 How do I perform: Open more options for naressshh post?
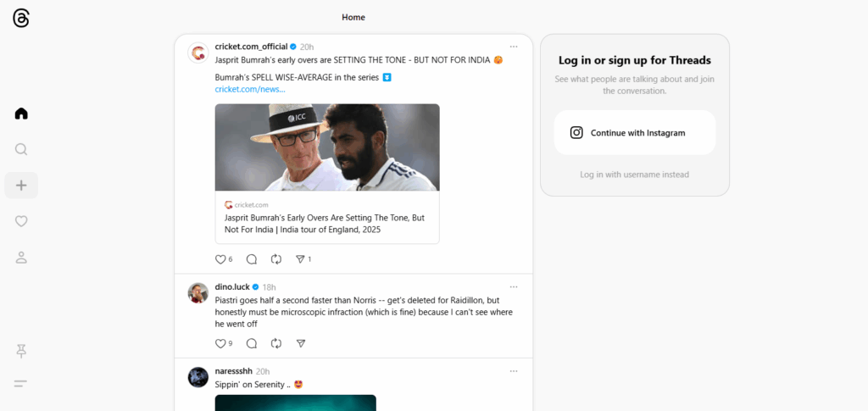click(514, 371)
